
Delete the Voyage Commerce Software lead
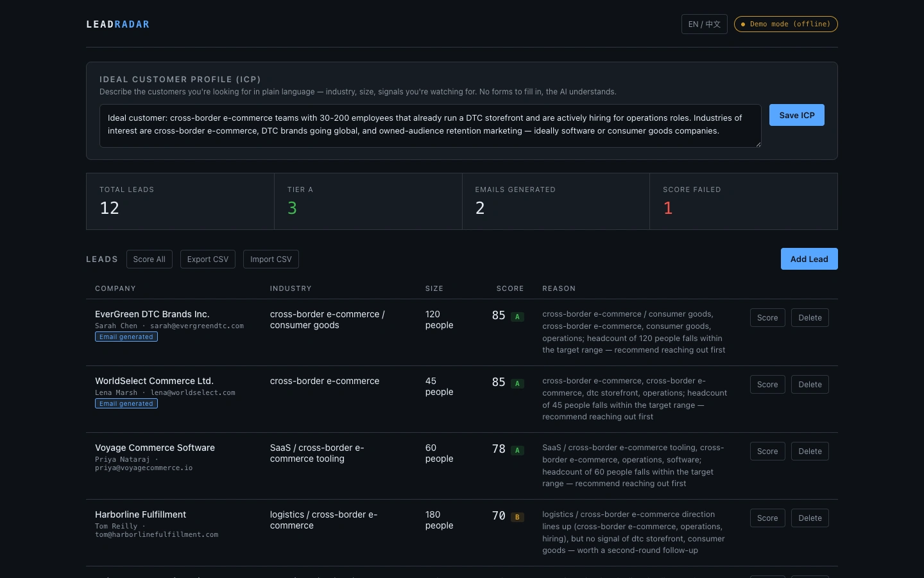(810, 451)
